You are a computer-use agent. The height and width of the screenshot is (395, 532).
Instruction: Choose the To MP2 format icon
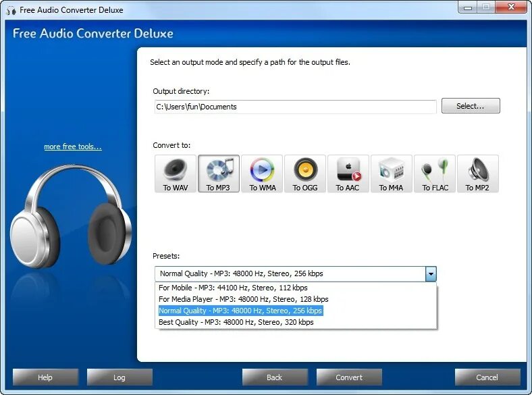coord(478,174)
